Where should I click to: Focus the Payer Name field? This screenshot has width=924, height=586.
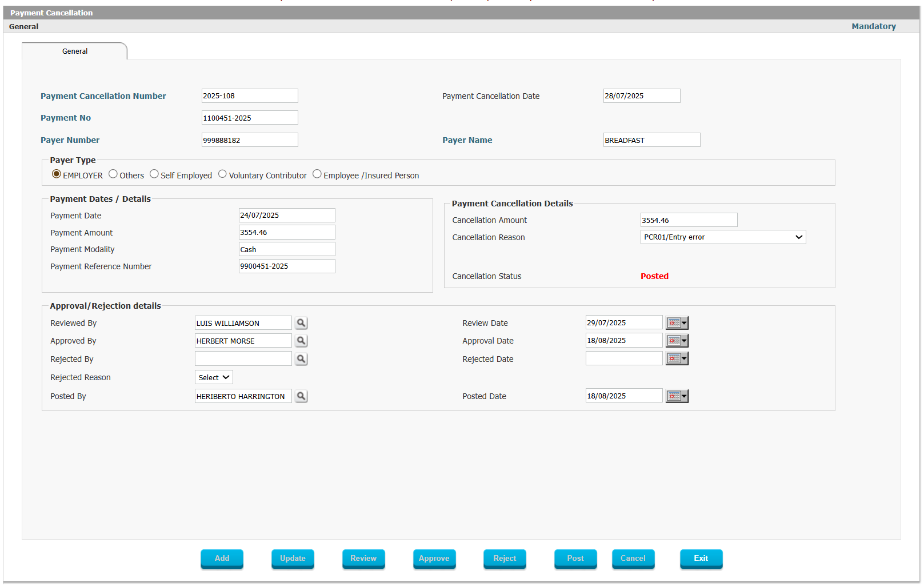(652, 140)
